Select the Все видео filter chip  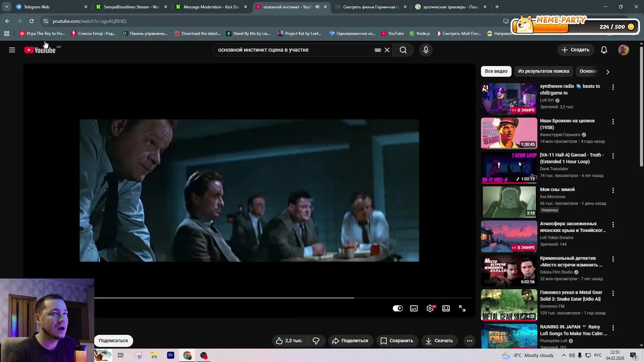(x=496, y=71)
